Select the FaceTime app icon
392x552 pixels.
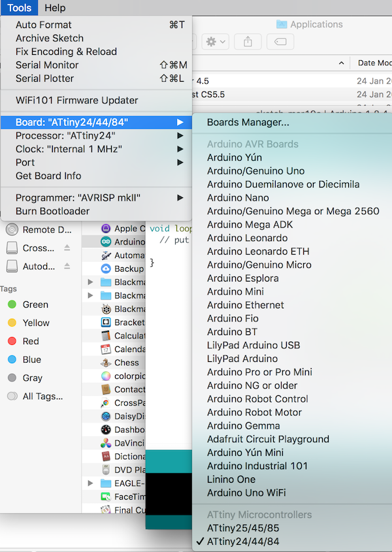pos(106,496)
